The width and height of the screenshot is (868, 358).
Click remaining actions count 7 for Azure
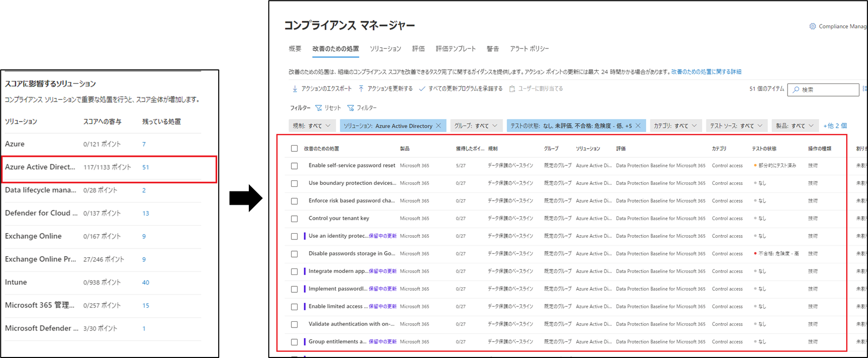[x=144, y=144]
